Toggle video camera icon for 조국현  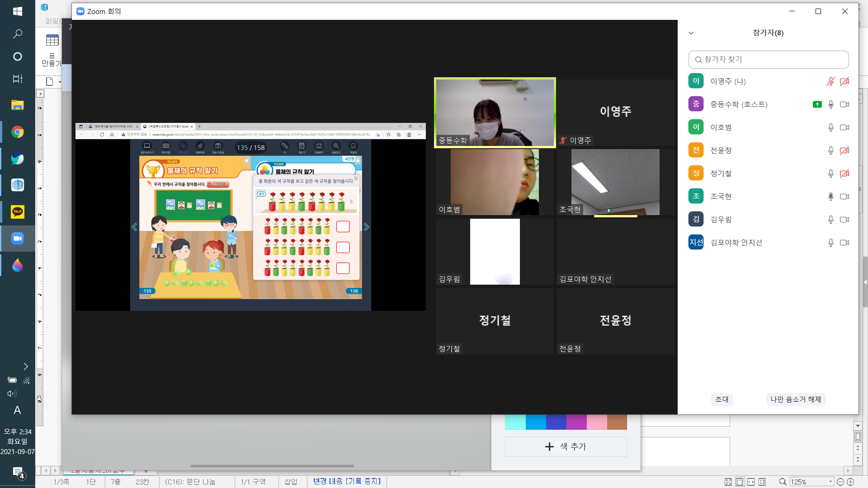844,197
